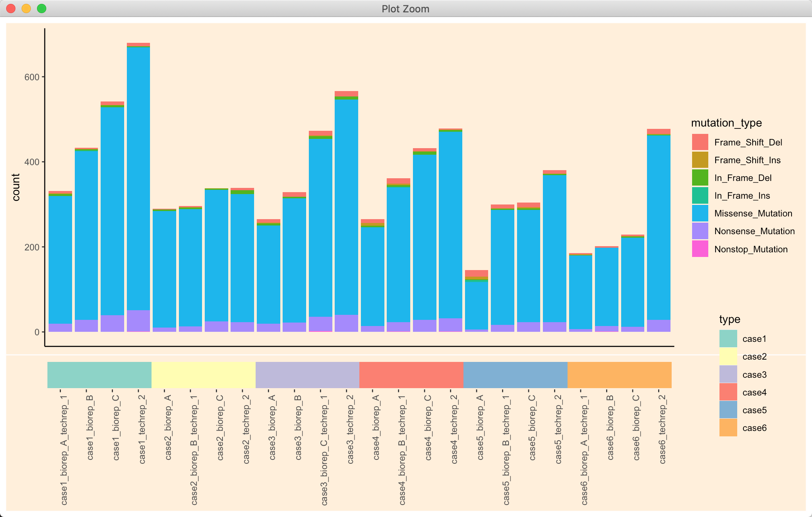Click the case4 red legend swatch
The width and height of the screenshot is (812, 517).
pyautogui.click(x=728, y=392)
